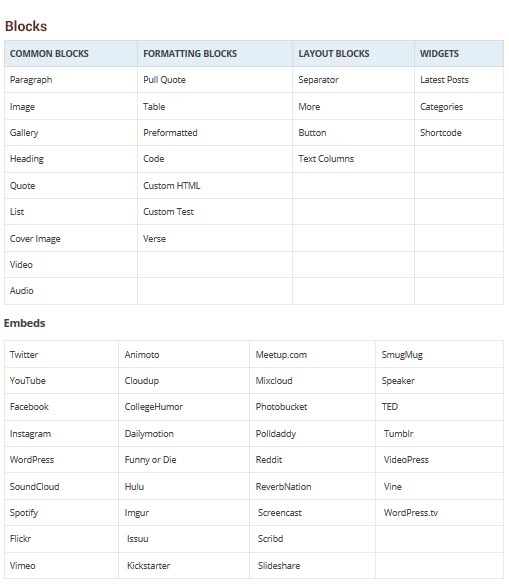
Task: Click the YouTube embed entry
Action: 61,381
